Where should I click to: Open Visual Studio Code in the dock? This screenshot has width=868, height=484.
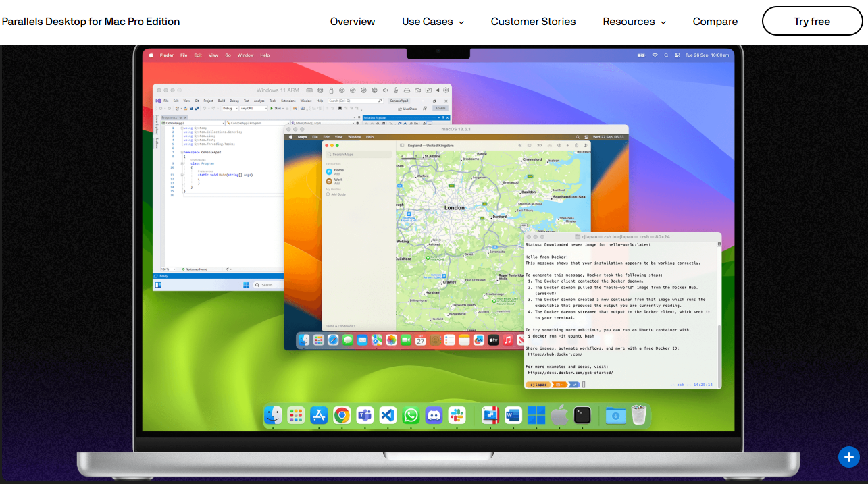coord(388,415)
